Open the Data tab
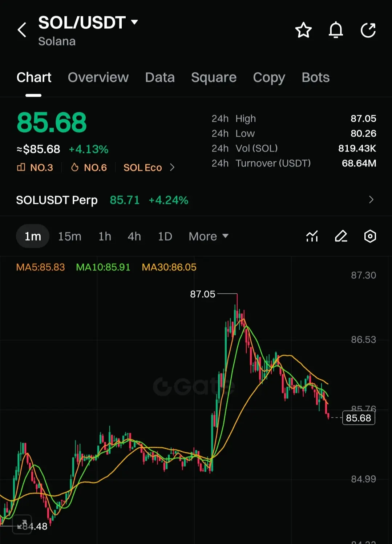392x544 pixels. click(x=160, y=77)
